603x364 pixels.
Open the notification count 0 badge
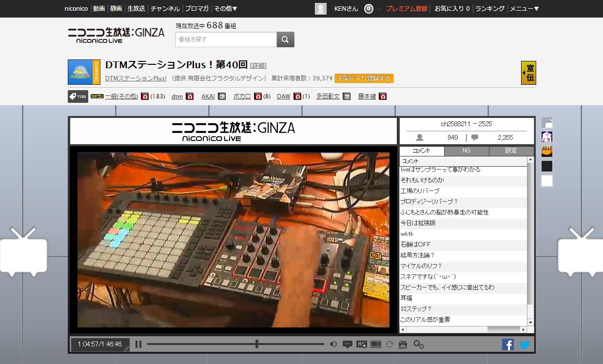coord(369,8)
